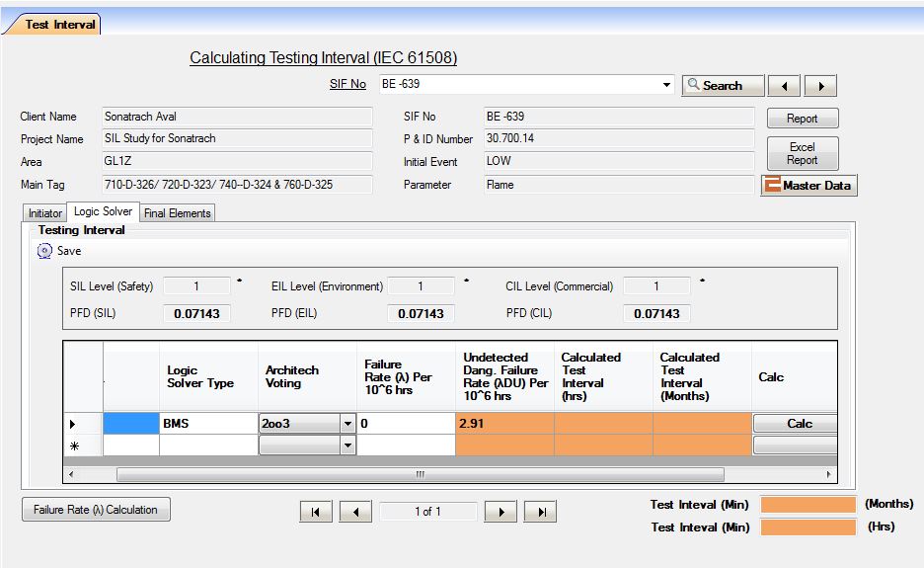Viewport: 924px width, 568px height.
Task: Open Architech Voting dropdown in new row
Action: click(346, 446)
